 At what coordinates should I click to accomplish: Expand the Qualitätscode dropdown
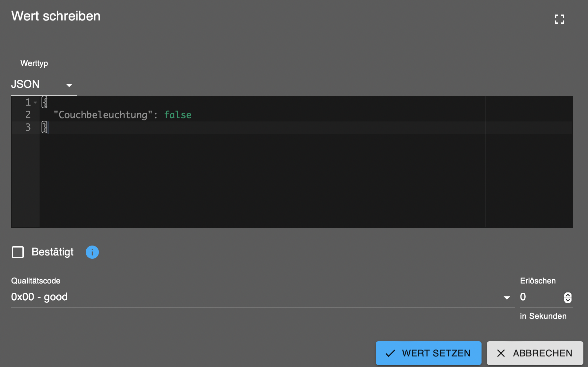[x=507, y=297]
